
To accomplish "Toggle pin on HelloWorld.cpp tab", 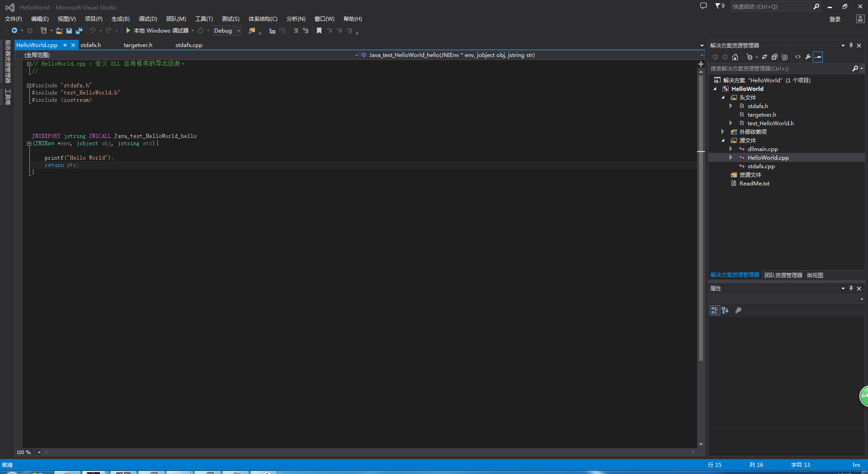I will coord(65,45).
